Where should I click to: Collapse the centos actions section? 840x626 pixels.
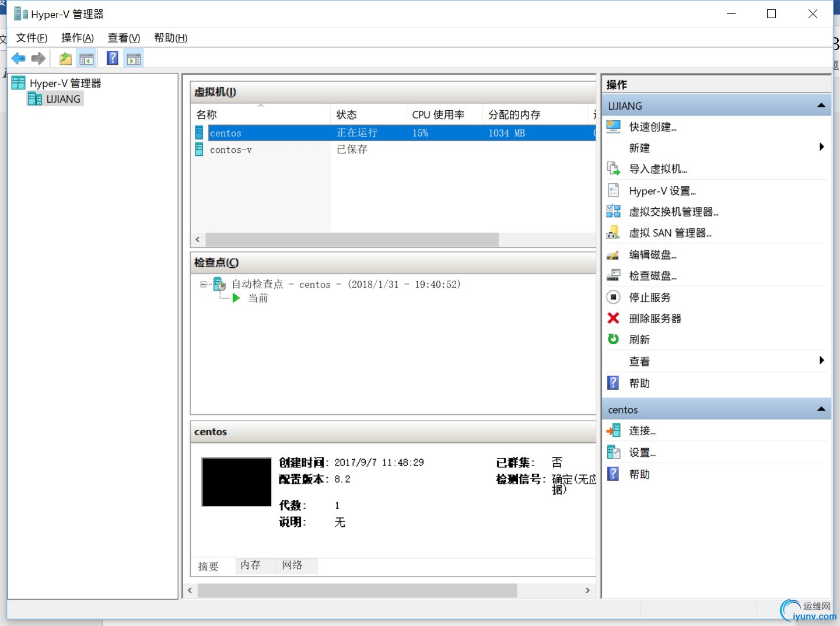[x=821, y=410]
